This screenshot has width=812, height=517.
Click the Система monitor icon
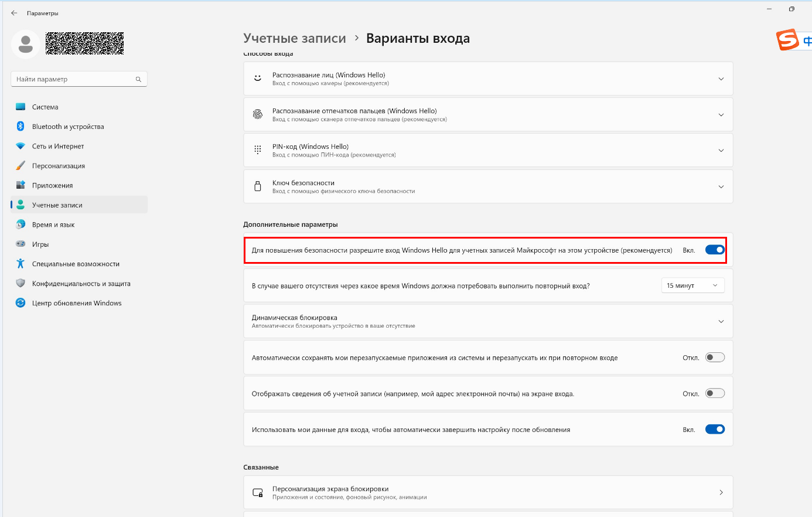(21, 107)
